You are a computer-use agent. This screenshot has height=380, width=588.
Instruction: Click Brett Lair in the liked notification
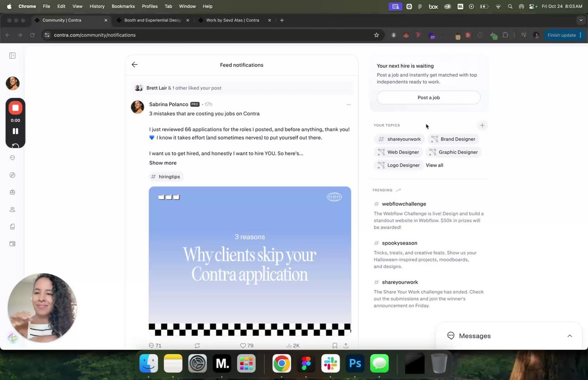[x=157, y=88]
